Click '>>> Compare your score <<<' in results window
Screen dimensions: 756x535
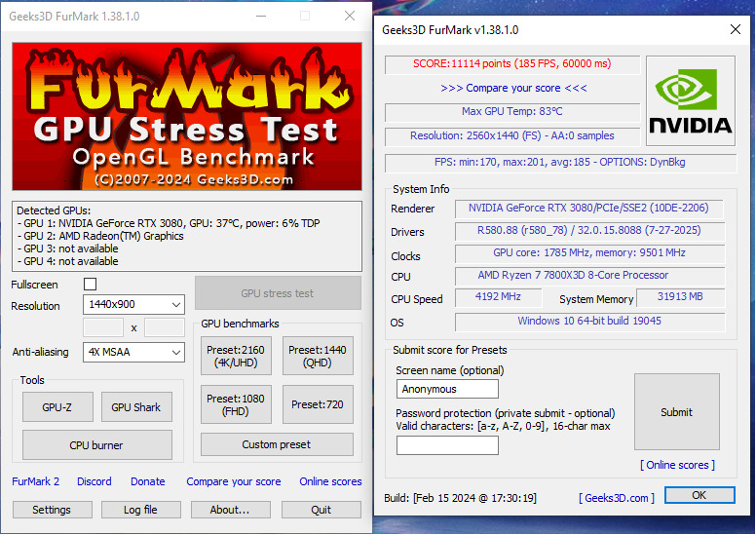tap(513, 88)
